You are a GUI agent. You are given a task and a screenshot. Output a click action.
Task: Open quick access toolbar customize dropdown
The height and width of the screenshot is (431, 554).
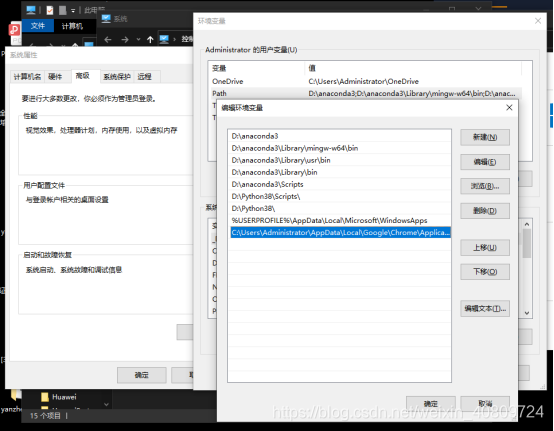73,11
